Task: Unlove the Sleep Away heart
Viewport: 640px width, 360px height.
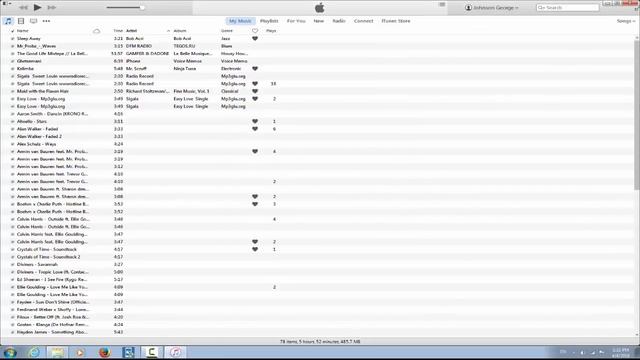Action: point(255,38)
